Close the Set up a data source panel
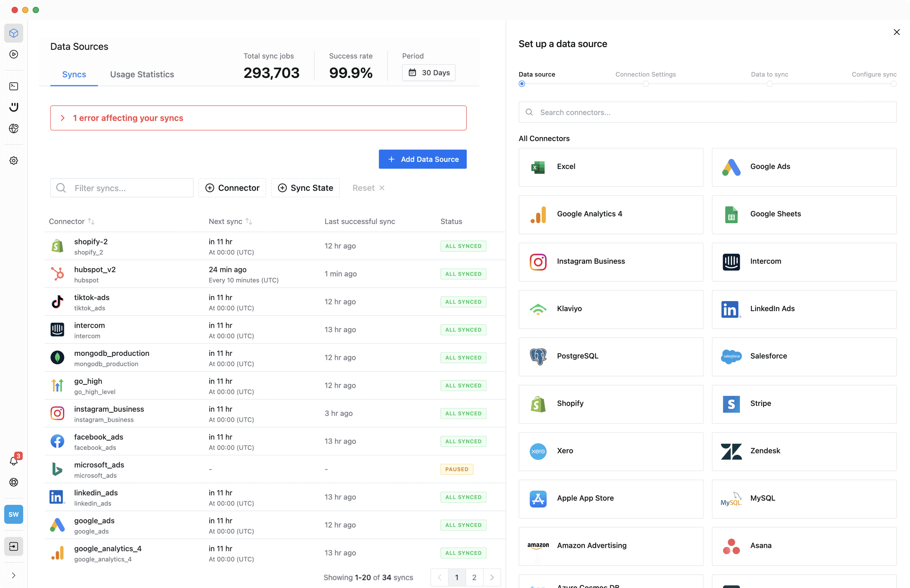Image resolution: width=910 pixels, height=588 pixels. pos(897,32)
